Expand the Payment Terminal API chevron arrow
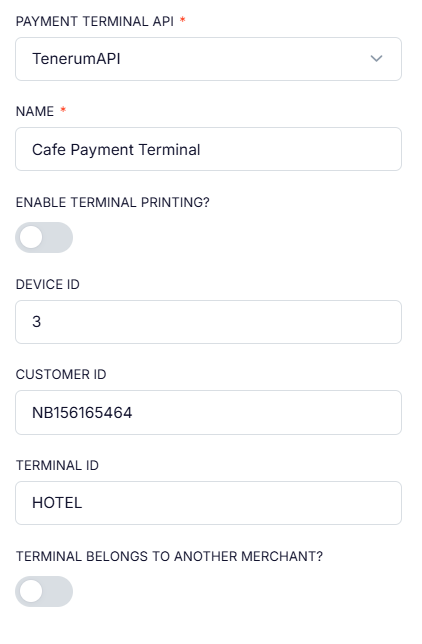 (x=376, y=59)
